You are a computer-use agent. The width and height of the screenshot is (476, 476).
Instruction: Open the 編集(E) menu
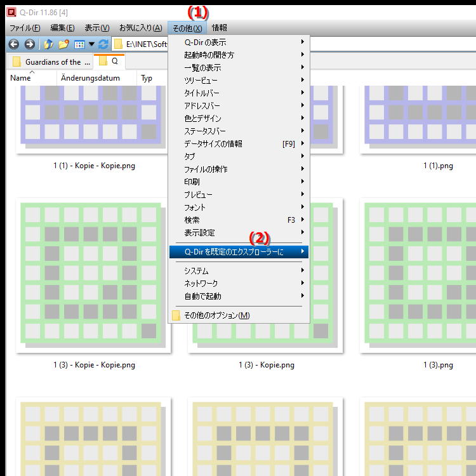tap(63, 28)
